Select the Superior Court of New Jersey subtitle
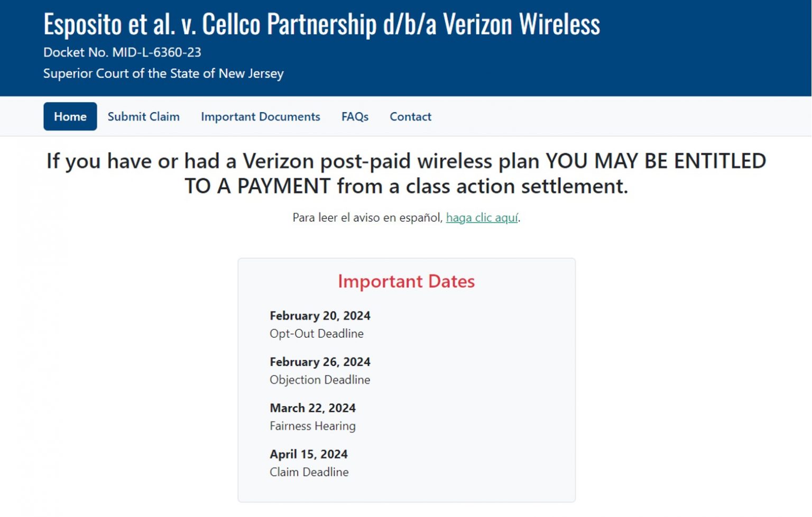 pos(163,73)
